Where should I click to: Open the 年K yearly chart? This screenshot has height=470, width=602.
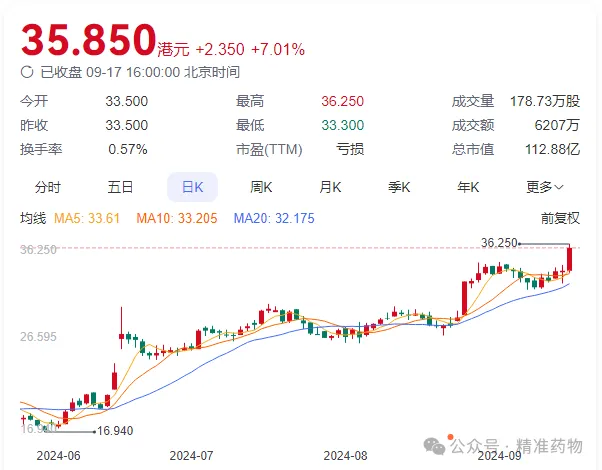[468, 187]
